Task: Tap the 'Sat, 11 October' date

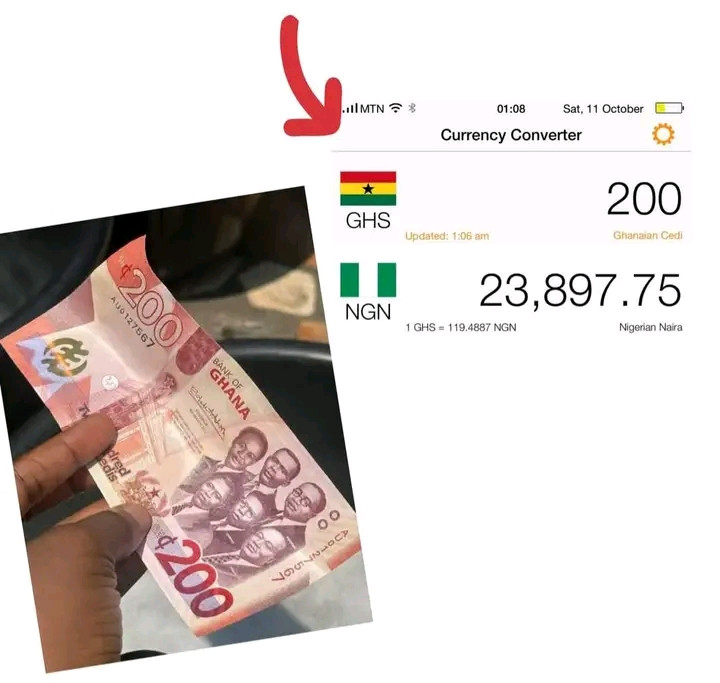Action: coord(603,109)
